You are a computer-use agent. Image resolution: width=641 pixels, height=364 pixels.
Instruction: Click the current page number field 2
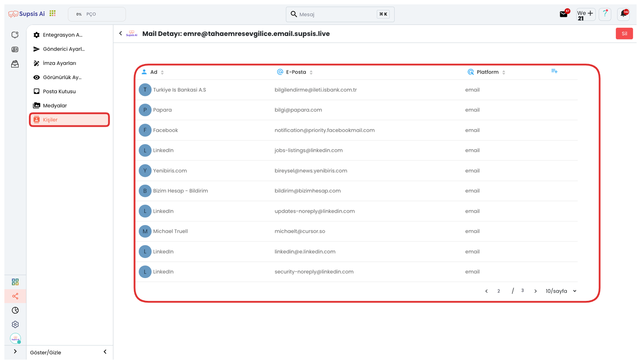click(x=499, y=291)
